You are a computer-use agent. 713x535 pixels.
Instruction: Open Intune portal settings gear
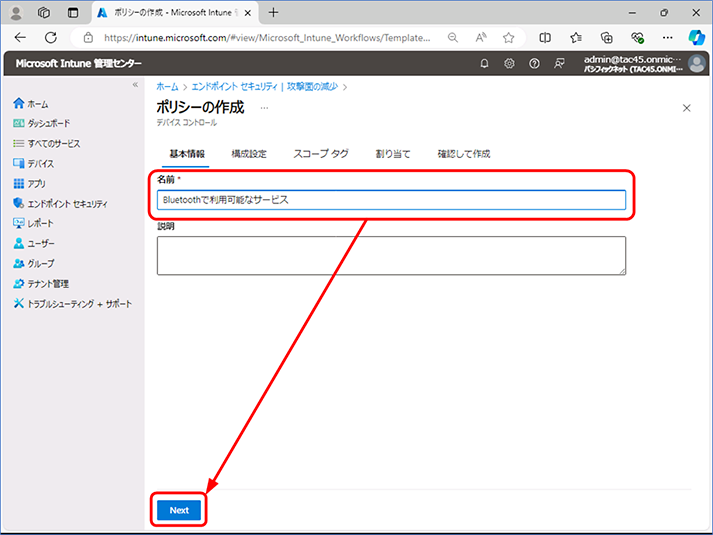(509, 64)
